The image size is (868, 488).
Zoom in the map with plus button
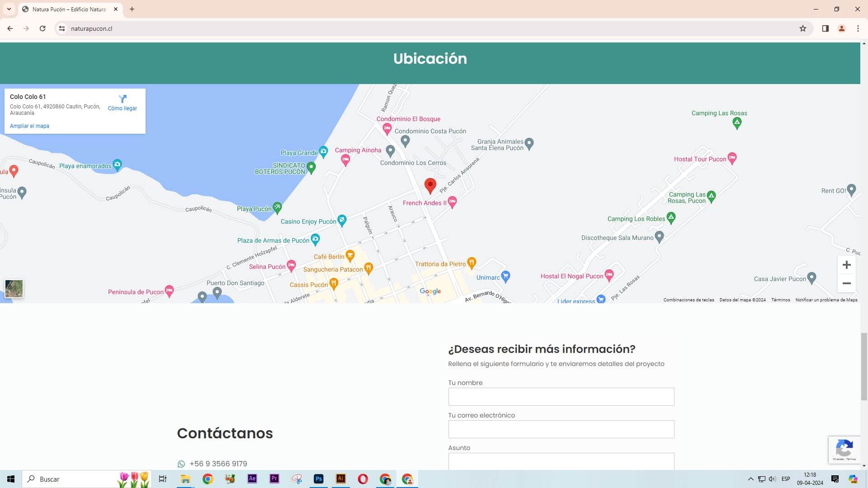point(846,265)
